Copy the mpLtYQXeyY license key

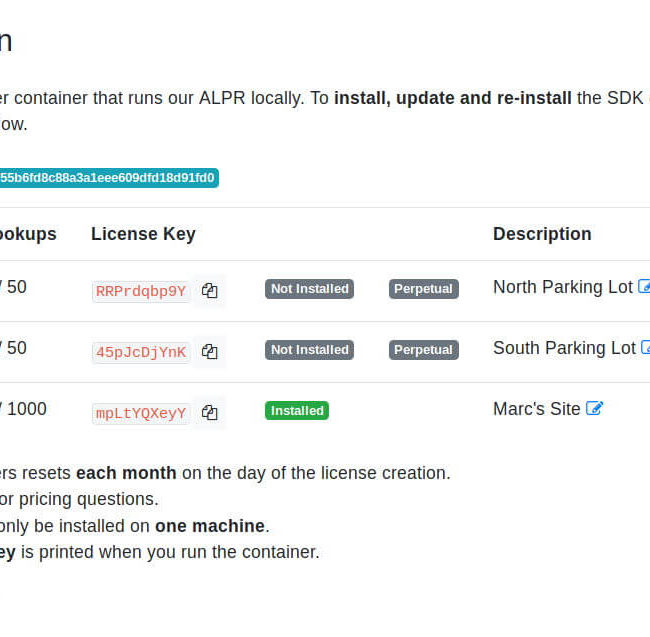point(209,412)
